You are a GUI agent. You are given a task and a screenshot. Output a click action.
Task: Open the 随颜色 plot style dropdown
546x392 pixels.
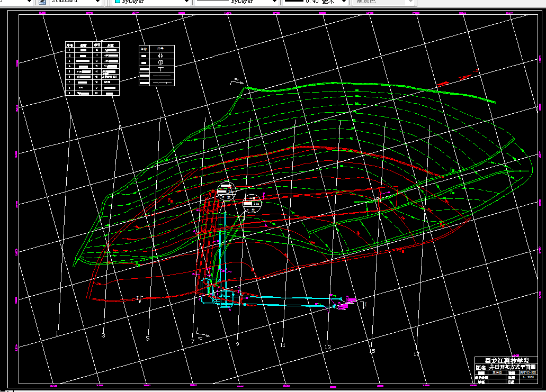(410, 2)
